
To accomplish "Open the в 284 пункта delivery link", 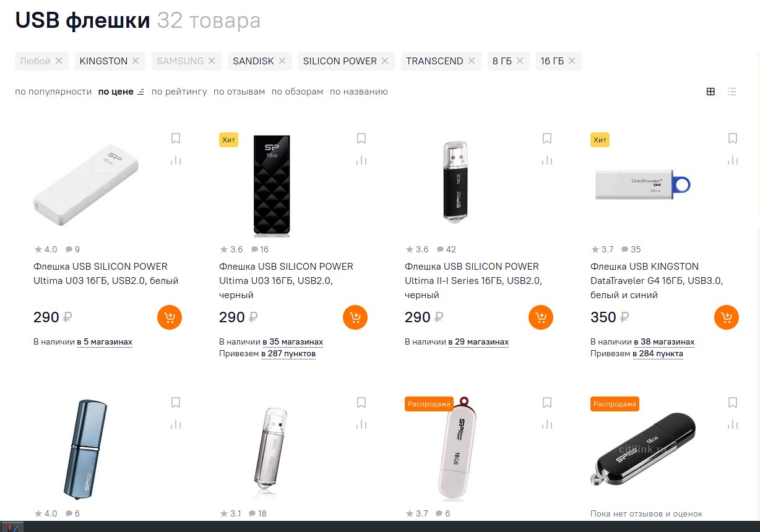I will coord(658,354).
